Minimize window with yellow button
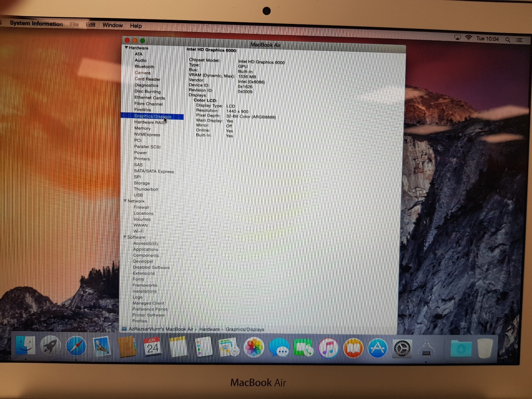Screen dimensions: 532x399 point(135,41)
